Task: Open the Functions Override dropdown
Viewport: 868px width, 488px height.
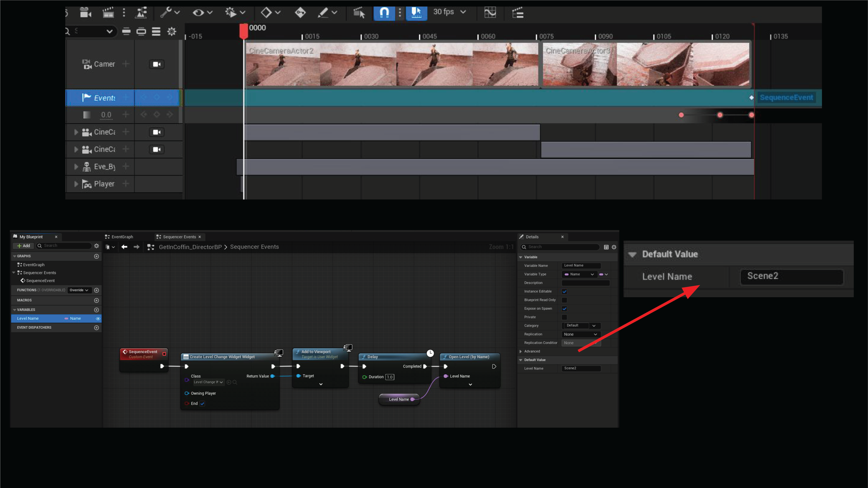Action: point(79,290)
